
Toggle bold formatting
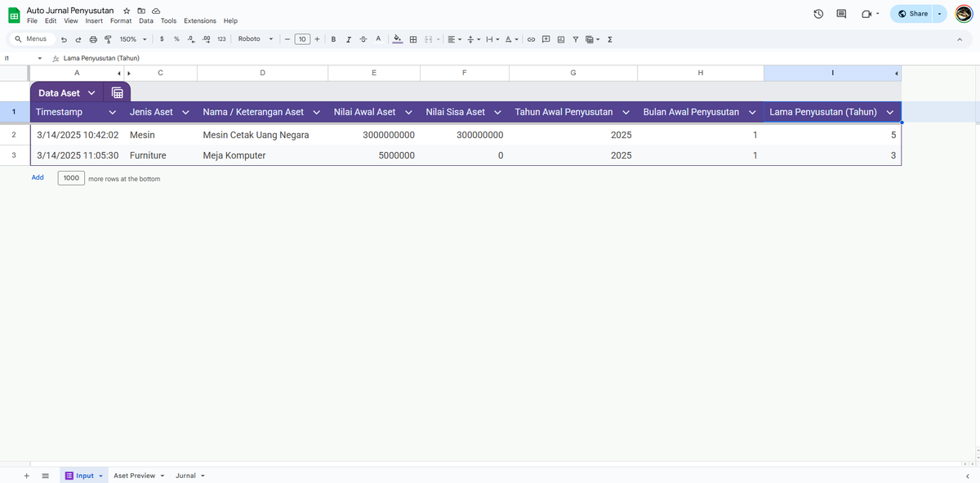pyautogui.click(x=333, y=39)
